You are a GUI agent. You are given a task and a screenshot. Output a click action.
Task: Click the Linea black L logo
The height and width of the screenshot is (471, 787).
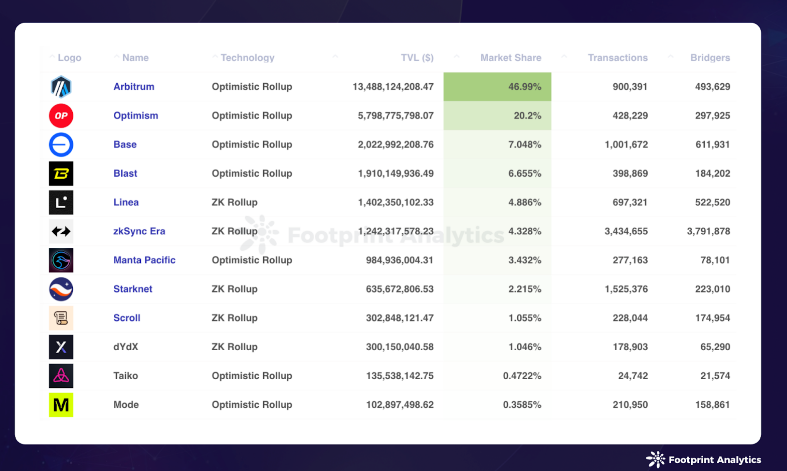(61, 202)
